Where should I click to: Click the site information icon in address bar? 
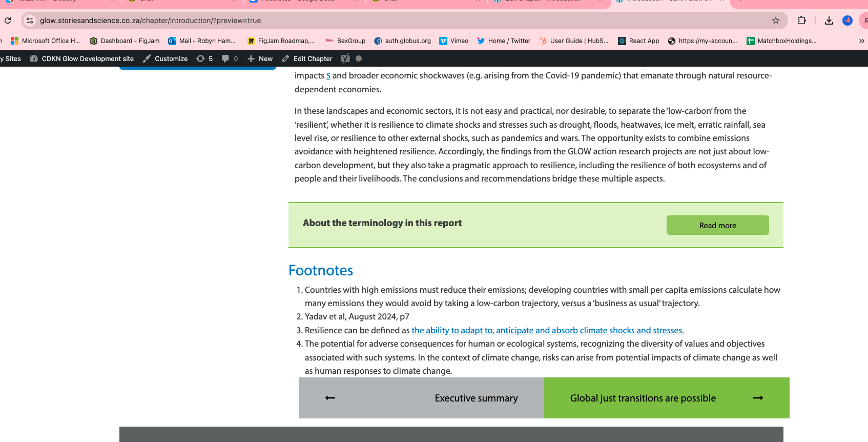(30, 21)
